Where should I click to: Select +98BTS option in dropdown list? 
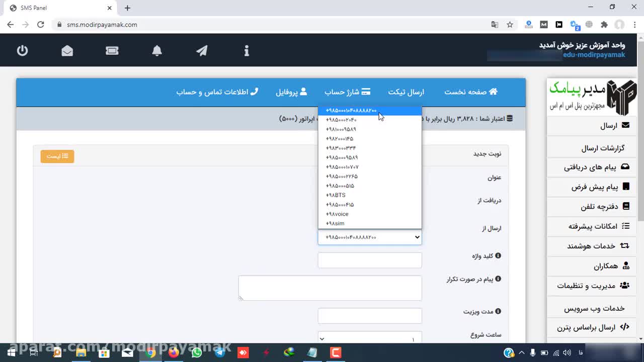336,195
